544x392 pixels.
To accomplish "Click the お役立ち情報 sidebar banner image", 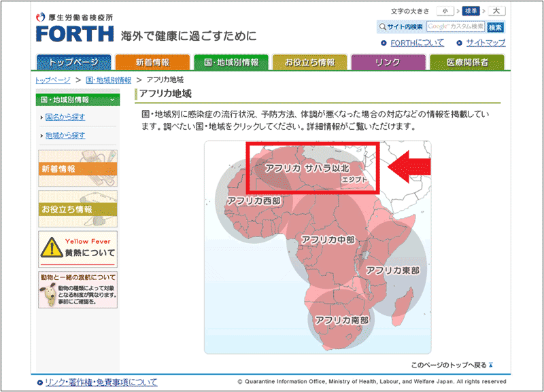I will coord(78,209).
